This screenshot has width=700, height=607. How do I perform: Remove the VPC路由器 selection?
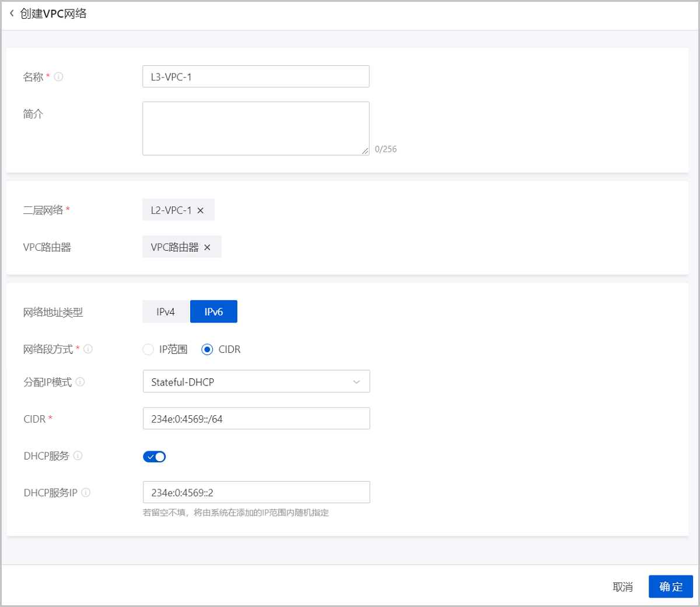click(x=208, y=246)
